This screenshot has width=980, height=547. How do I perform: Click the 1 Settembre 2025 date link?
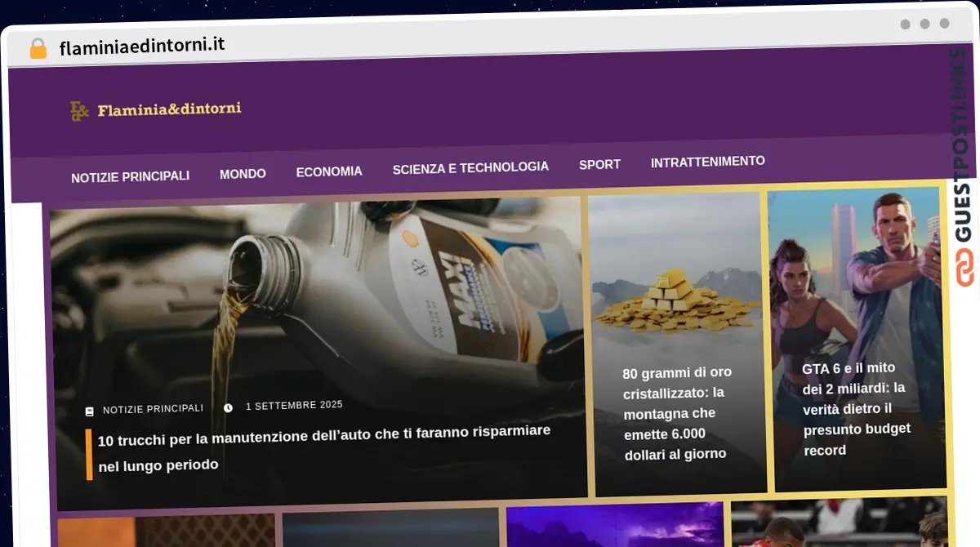pos(294,406)
